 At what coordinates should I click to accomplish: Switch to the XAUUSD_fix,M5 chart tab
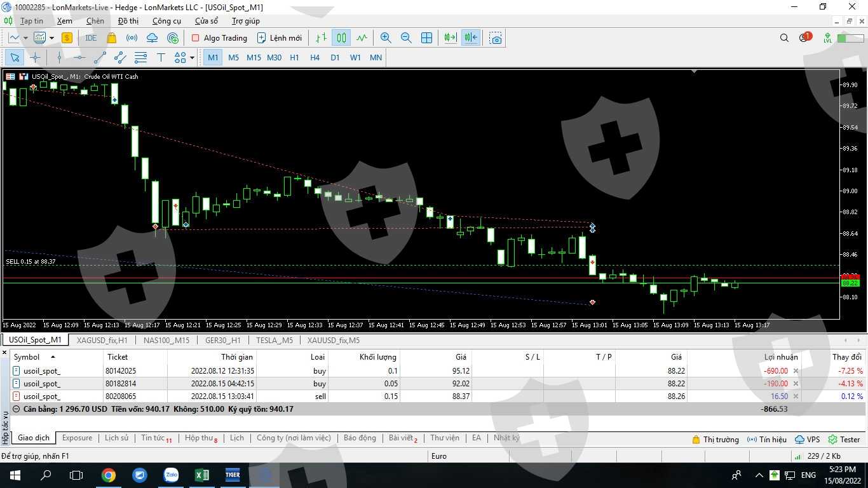point(333,340)
